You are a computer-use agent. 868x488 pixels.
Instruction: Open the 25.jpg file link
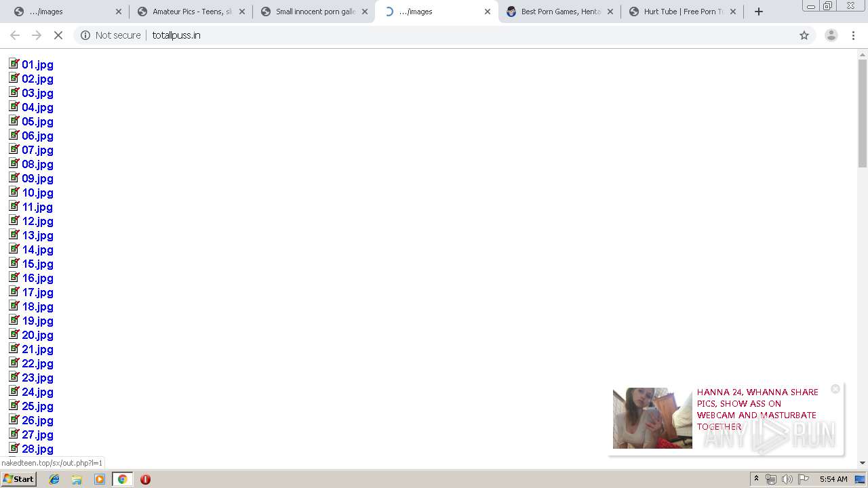click(x=37, y=407)
